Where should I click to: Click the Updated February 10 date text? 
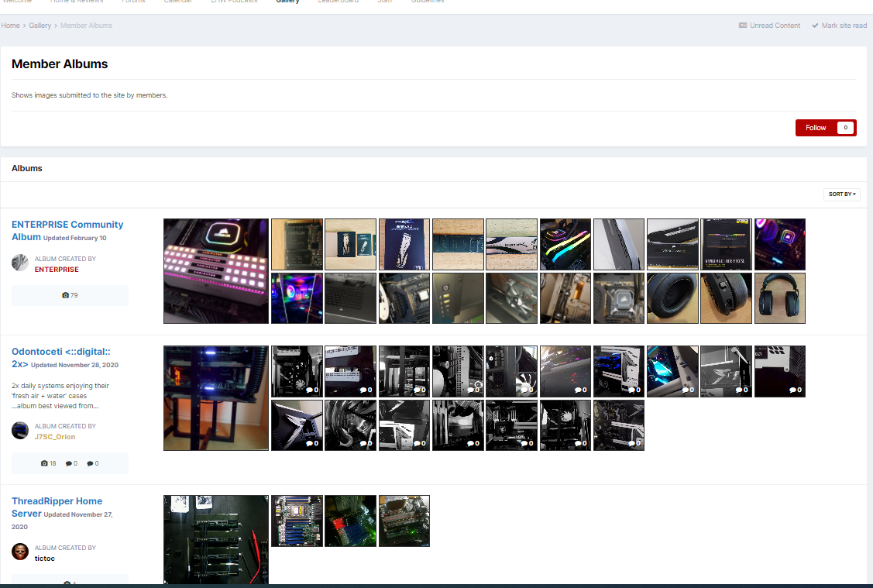click(74, 238)
